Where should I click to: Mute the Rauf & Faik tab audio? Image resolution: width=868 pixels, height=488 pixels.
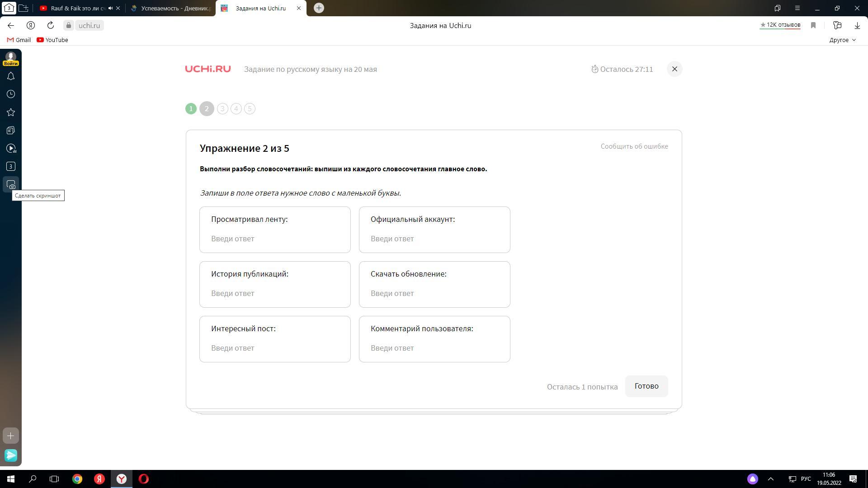(x=110, y=8)
